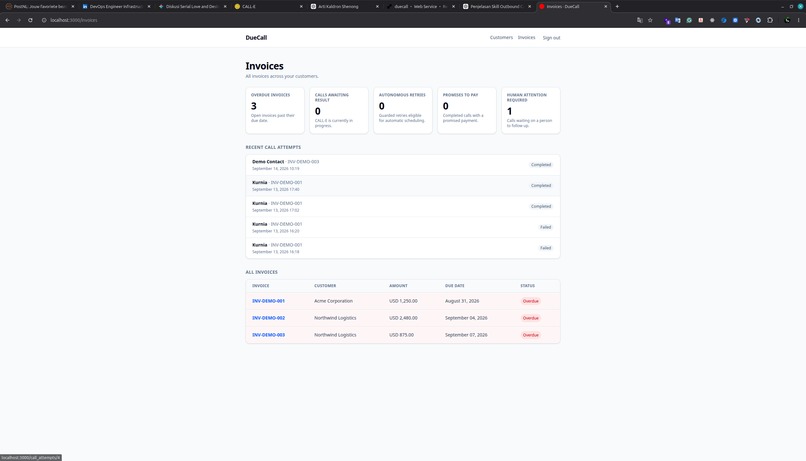Click the Overdue Invoices summary card
This screenshot has height=461, width=806.
[274, 110]
